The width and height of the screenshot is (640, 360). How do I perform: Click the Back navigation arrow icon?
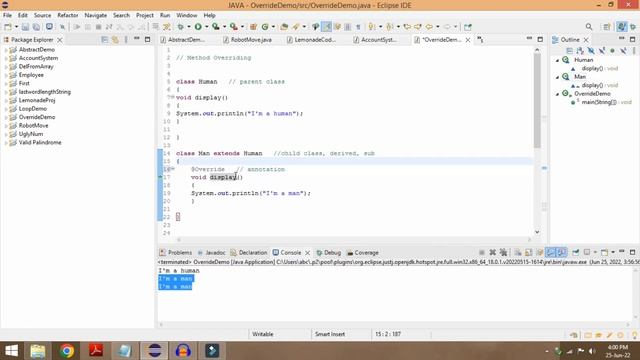pyautogui.click(x=429, y=27)
